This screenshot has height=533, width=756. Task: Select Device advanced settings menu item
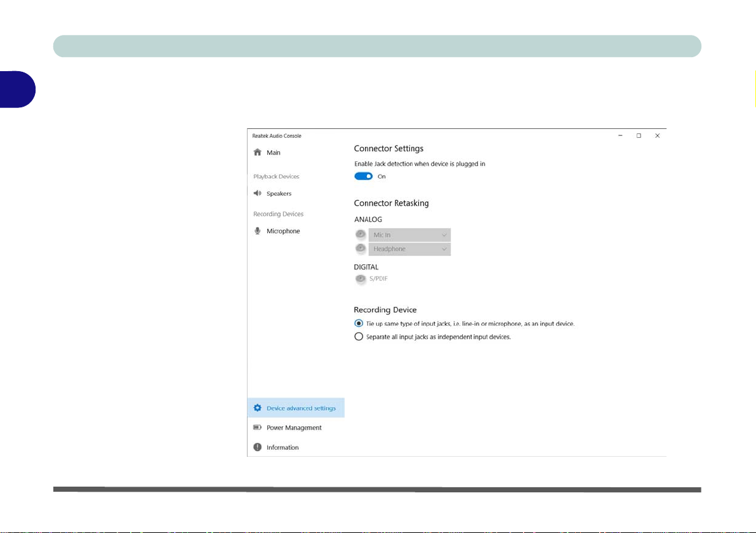click(296, 408)
